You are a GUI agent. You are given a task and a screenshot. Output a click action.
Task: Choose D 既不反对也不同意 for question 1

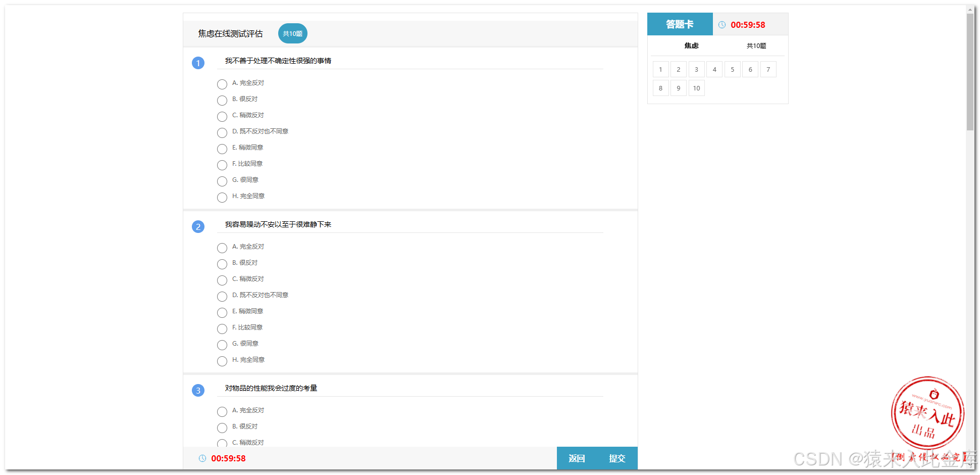pyautogui.click(x=222, y=133)
